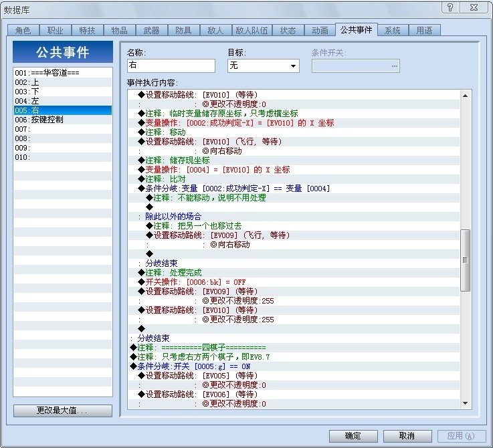The width and height of the screenshot is (493, 448).
Task: Select common event 001:===华容道===
Action: click(63, 73)
